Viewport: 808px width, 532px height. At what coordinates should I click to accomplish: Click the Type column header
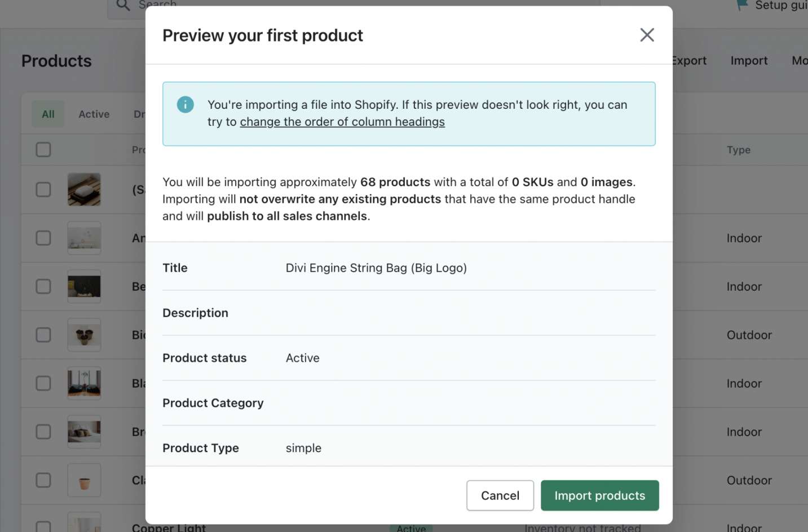point(738,150)
